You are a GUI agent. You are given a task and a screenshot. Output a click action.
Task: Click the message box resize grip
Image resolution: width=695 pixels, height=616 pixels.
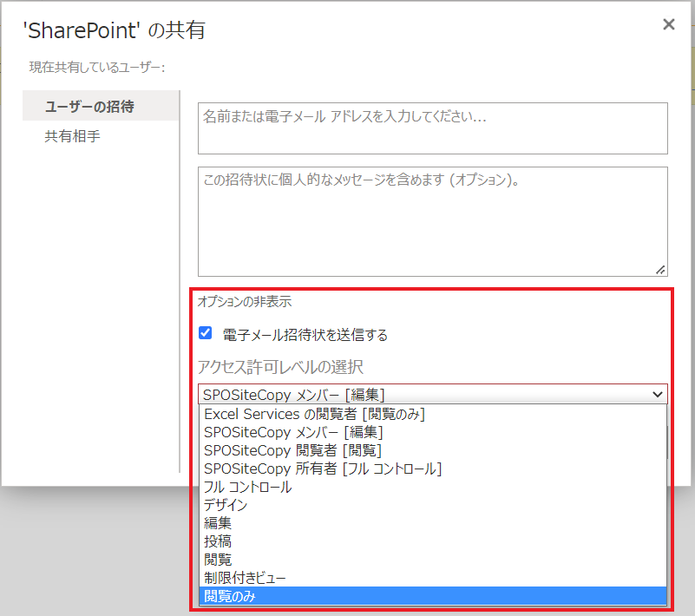click(660, 270)
